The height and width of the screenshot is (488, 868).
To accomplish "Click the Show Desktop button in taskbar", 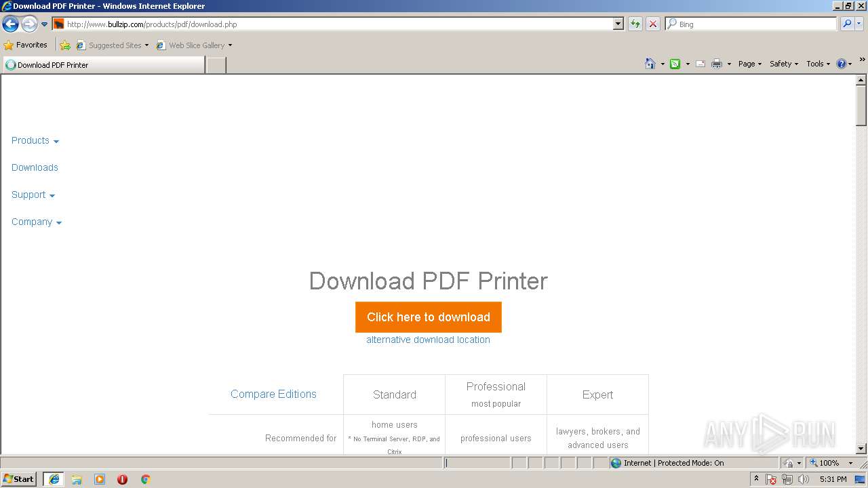I will 860,479.
